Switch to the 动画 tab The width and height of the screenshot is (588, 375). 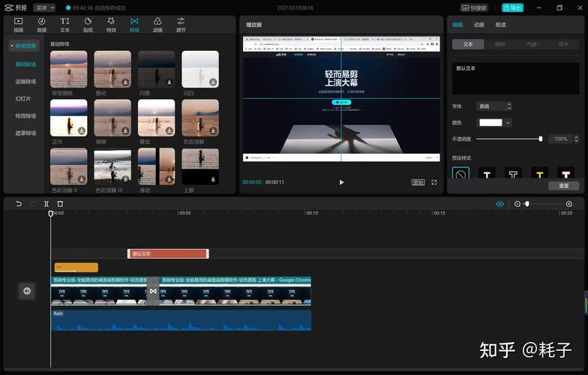[x=478, y=25]
